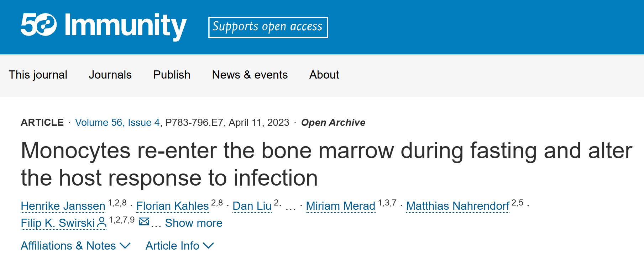Show more authors
644x267 pixels.
[x=194, y=223]
